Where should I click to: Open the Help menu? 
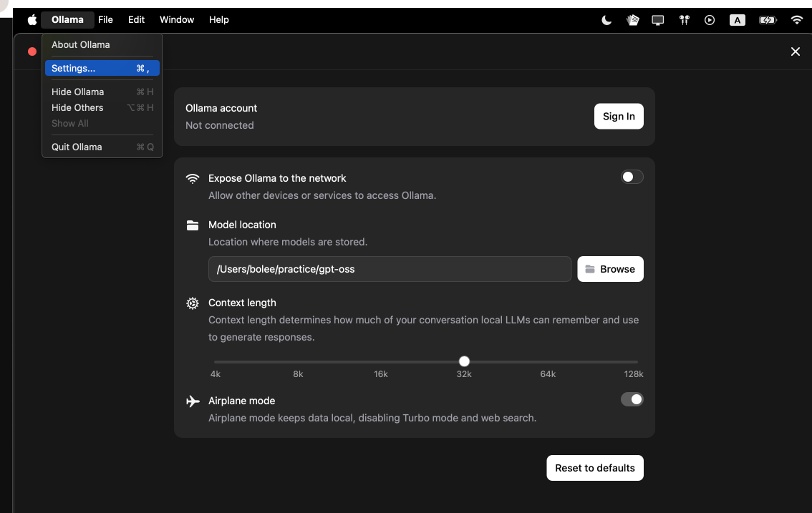coord(219,19)
